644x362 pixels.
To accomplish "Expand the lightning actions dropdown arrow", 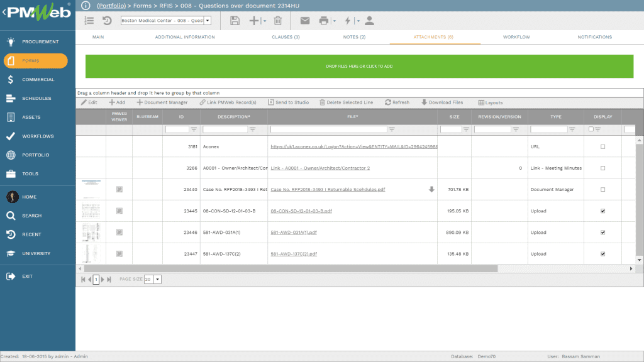I will pyautogui.click(x=358, y=21).
